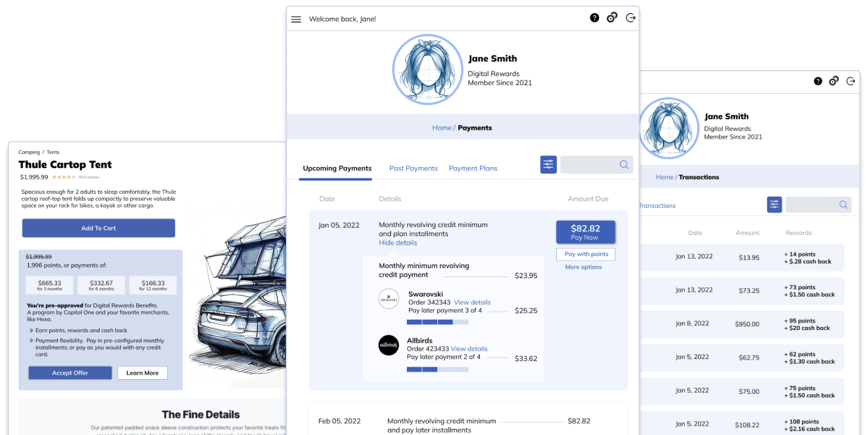Collapse the Jan 05 payment with Hide details
This screenshot has height=435, width=868.
click(398, 243)
